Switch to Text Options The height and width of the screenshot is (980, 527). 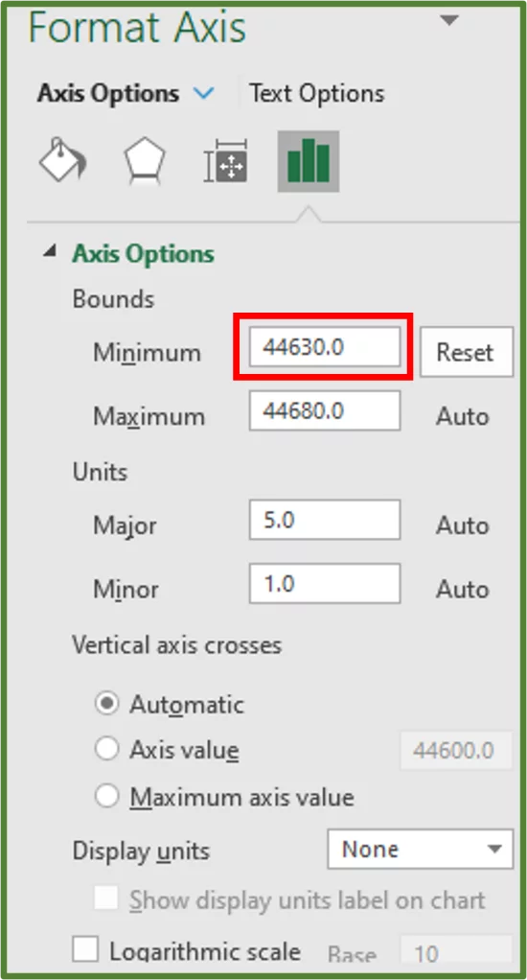[x=316, y=94]
